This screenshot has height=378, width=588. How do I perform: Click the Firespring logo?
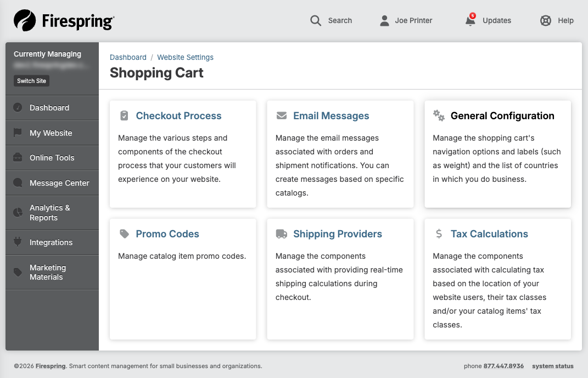point(64,20)
